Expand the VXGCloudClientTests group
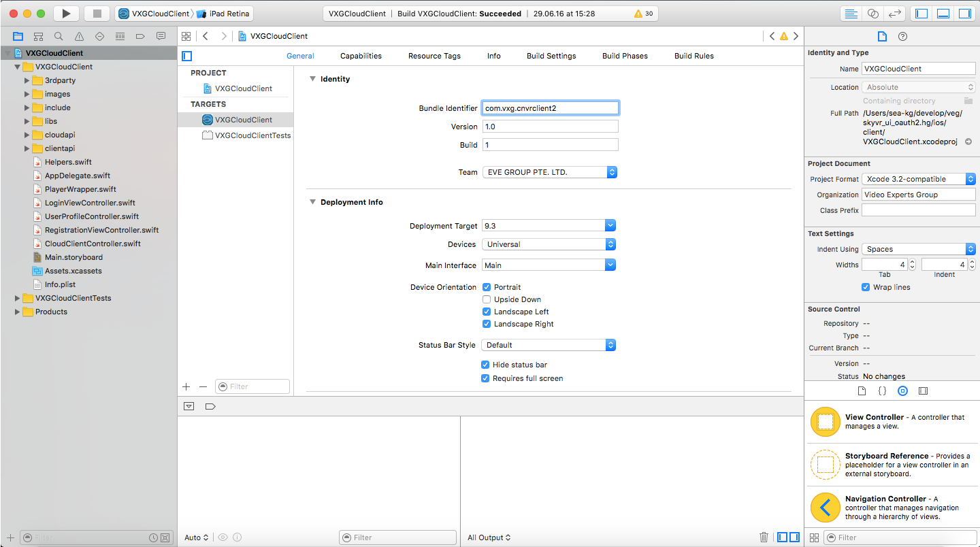Viewport: 980px width, 547px height. tap(18, 298)
